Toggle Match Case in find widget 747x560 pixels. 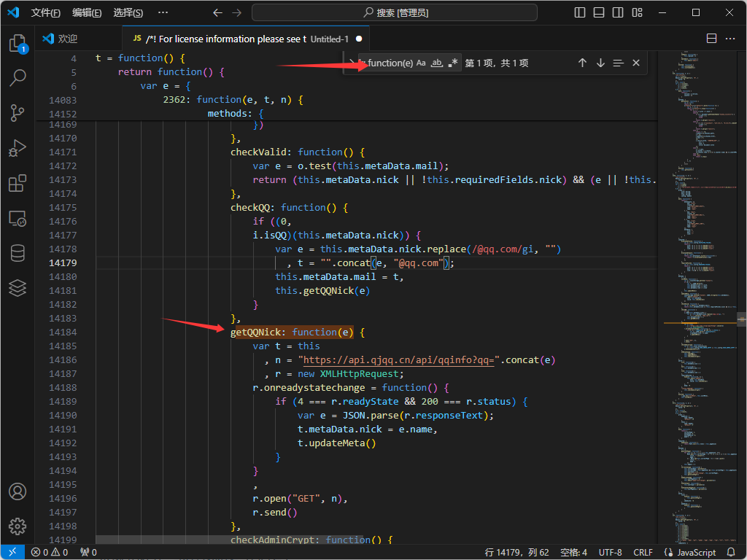point(421,63)
